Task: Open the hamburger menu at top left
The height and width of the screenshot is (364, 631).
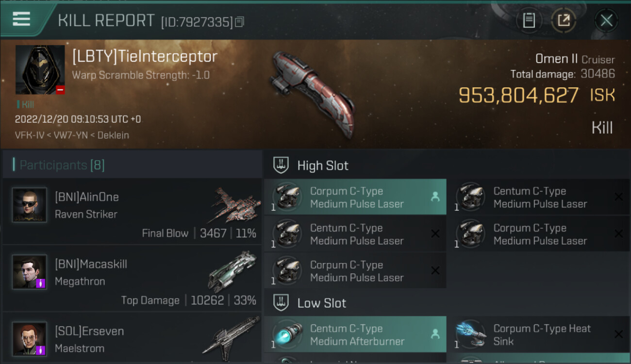Action: point(21,19)
